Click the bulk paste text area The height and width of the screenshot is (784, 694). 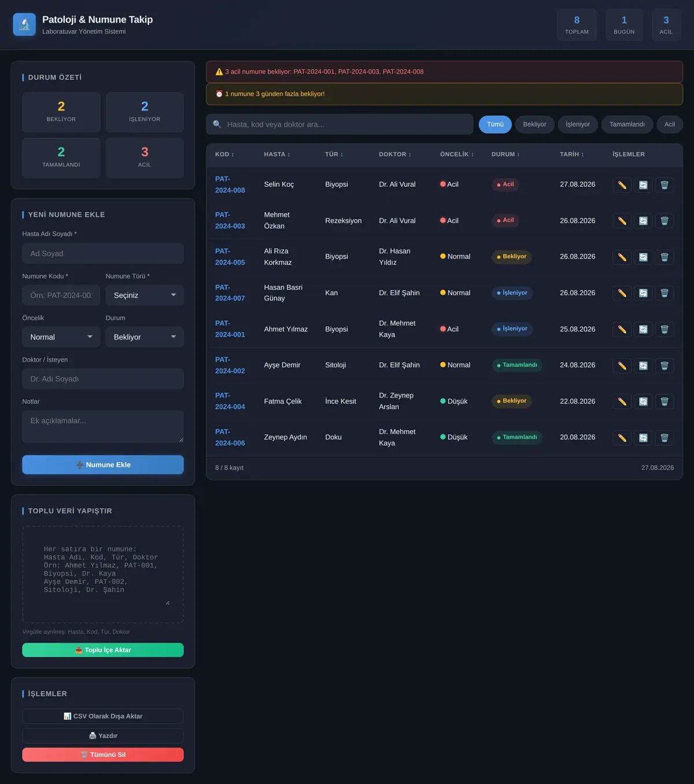pyautogui.click(x=103, y=575)
